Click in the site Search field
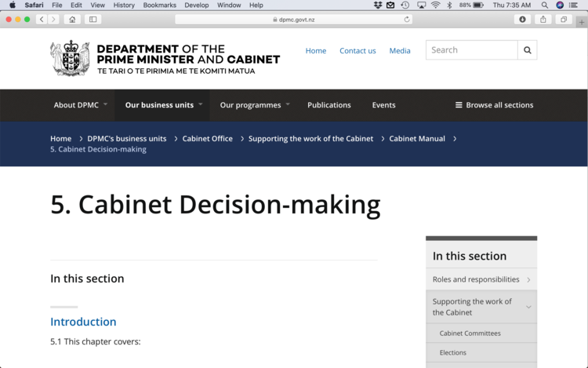Viewport: 588px width, 368px height. pyautogui.click(x=472, y=50)
